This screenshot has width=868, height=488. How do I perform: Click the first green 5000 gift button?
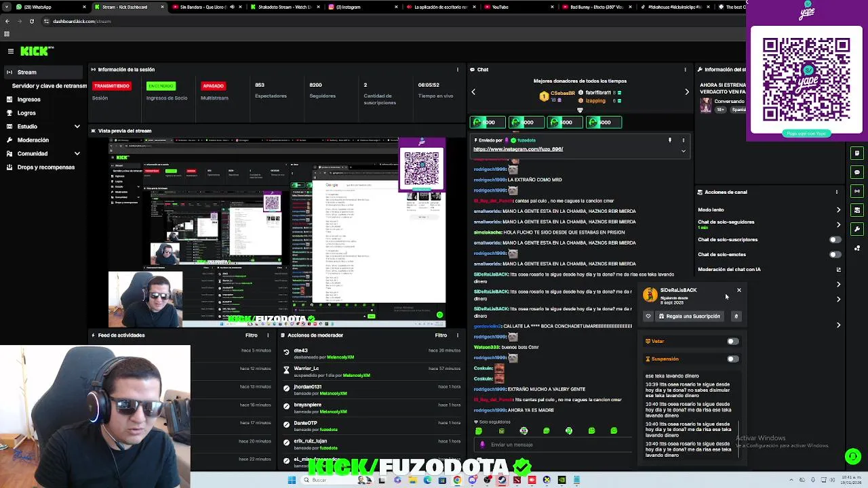click(486, 122)
